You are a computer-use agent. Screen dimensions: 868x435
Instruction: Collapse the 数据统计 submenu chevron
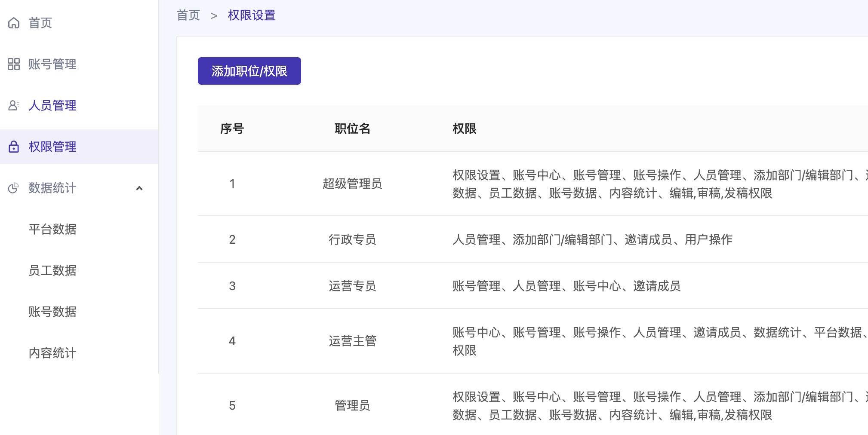139,188
